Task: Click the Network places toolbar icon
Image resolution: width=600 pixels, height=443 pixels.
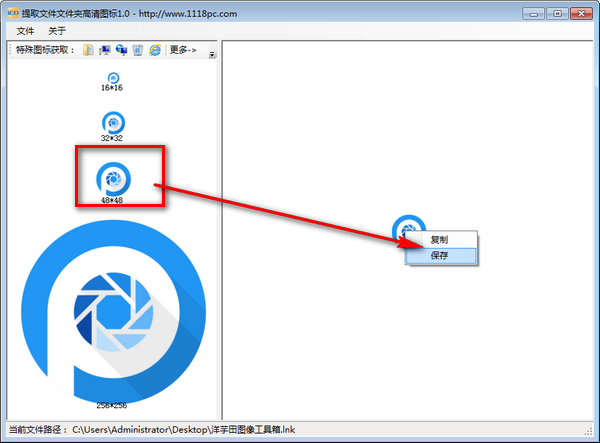Action: point(121,49)
